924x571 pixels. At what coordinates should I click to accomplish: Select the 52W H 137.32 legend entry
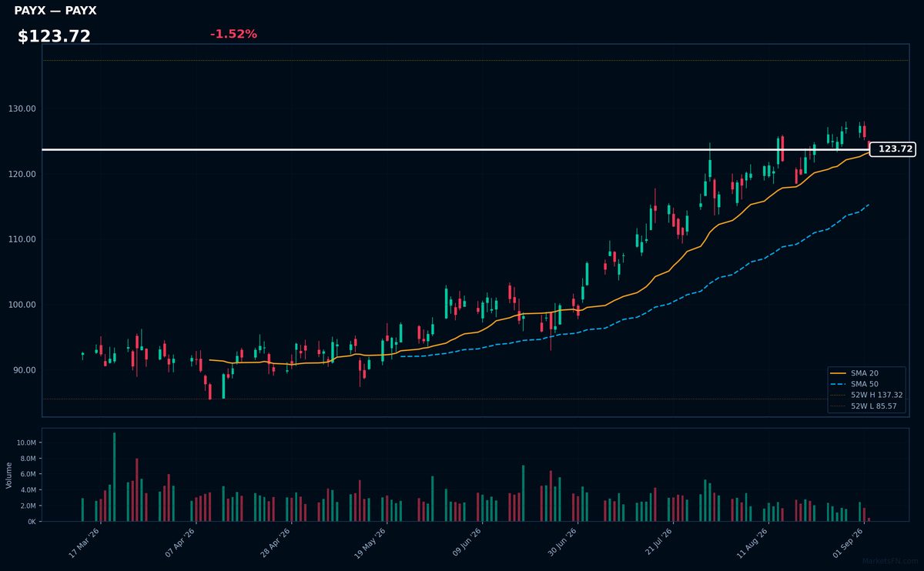click(x=866, y=395)
